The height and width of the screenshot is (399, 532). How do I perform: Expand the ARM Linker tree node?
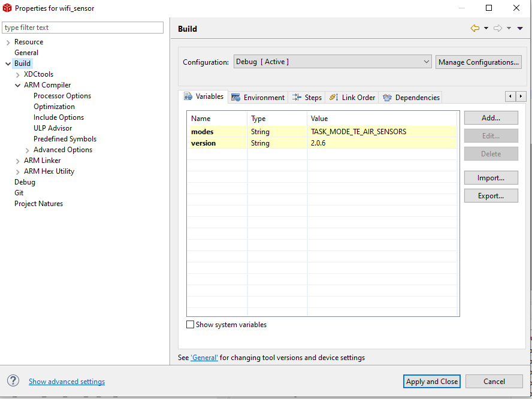point(18,161)
